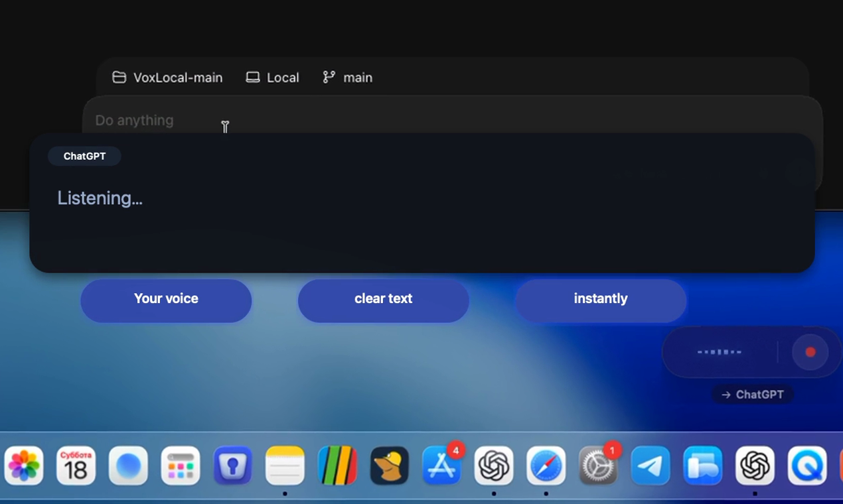Open the ChatGPT dock icon beside App Store
Screen dimensions: 843x504
(x=494, y=466)
